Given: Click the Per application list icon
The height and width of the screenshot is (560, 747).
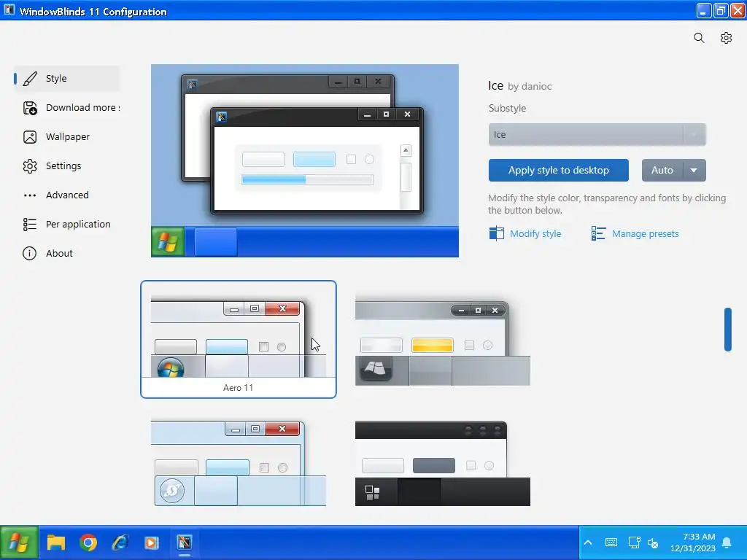Looking at the screenshot, I should click(x=29, y=225).
